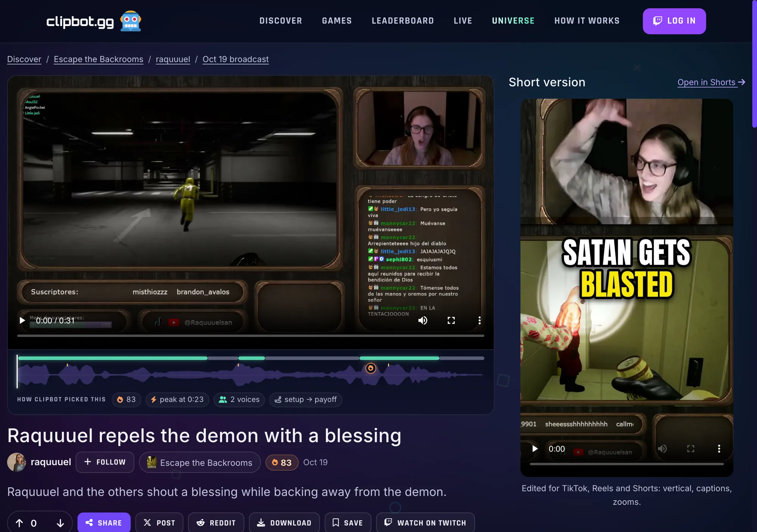Click the orange 83 score badge beside Oct 19
757x532 pixels.
coord(282,462)
